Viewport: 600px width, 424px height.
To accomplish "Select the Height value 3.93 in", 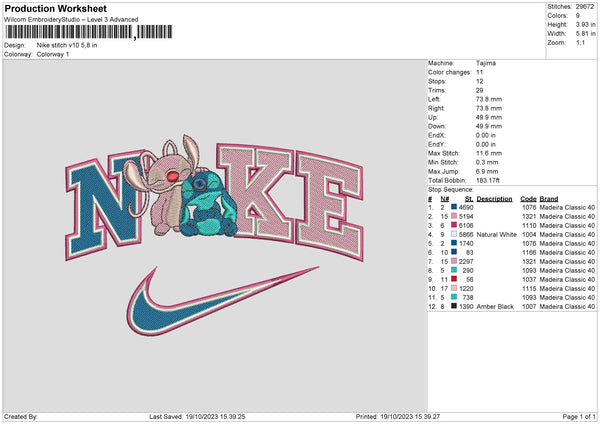I will tap(585, 24).
